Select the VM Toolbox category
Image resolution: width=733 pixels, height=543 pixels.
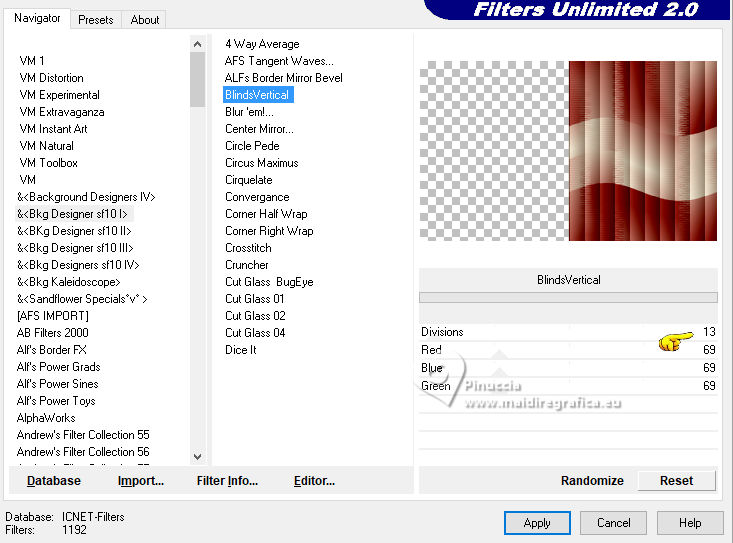49,163
